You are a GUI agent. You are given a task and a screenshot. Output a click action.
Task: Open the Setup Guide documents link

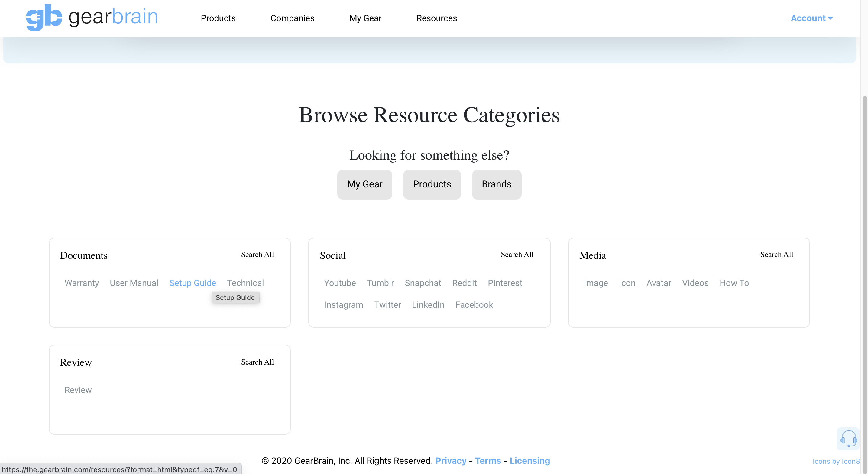point(193,283)
